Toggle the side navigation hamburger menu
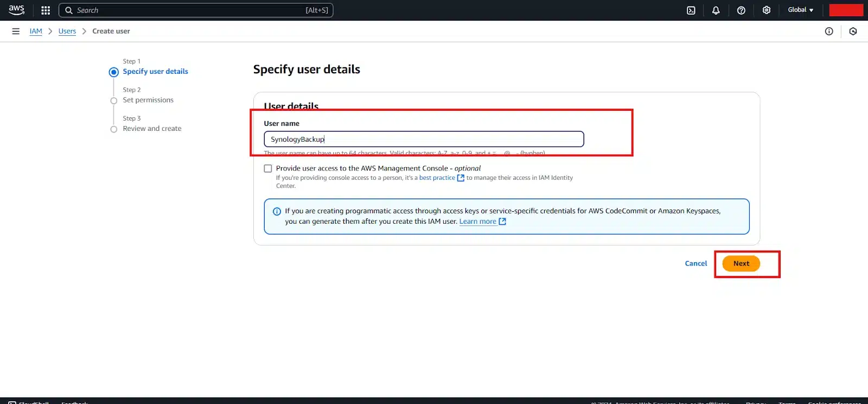This screenshot has height=404, width=868. pos(16,31)
